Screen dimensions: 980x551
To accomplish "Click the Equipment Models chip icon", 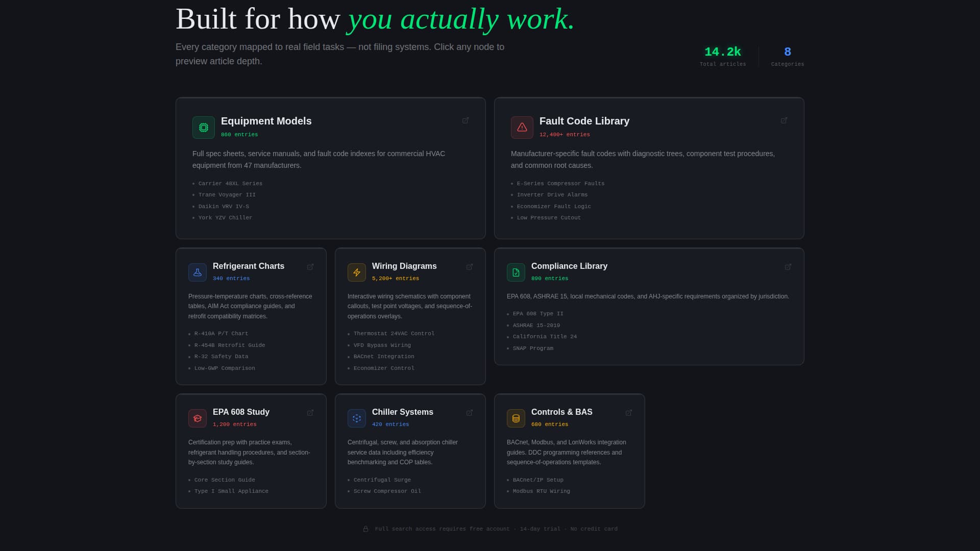I will (x=204, y=128).
